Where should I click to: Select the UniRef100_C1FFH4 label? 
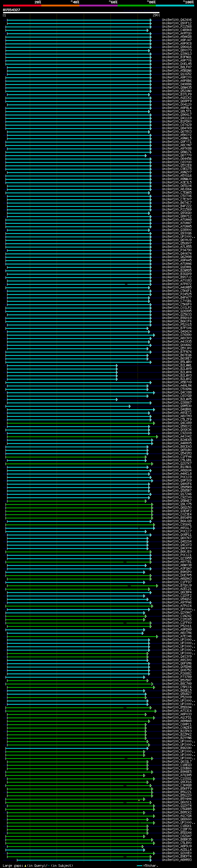click(177, 457)
